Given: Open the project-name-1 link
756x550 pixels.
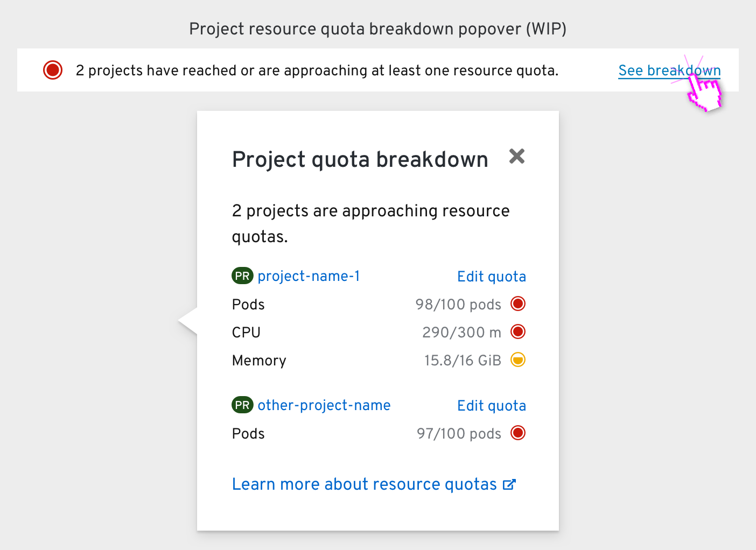Looking at the screenshot, I should click(309, 276).
